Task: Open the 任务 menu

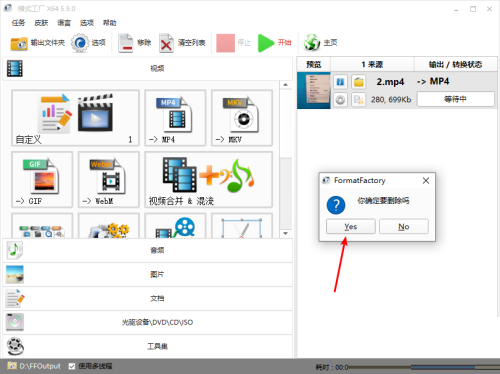Action: (x=18, y=23)
